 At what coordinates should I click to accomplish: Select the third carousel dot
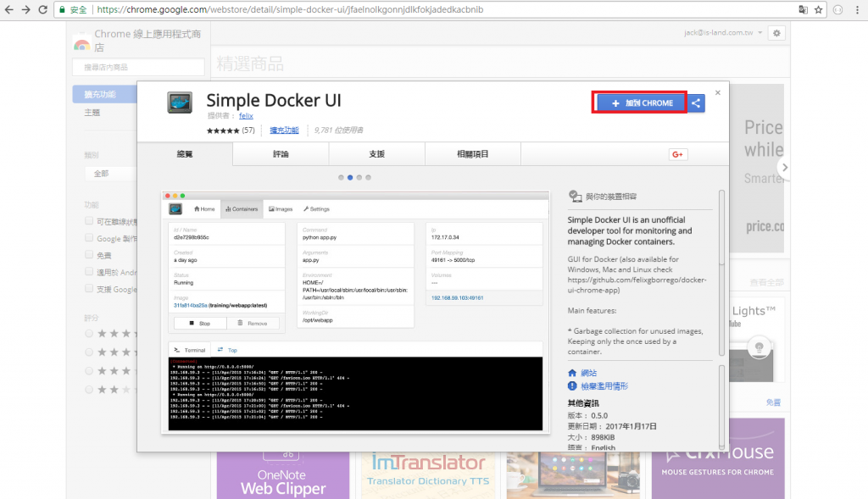(x=359, y=178)
